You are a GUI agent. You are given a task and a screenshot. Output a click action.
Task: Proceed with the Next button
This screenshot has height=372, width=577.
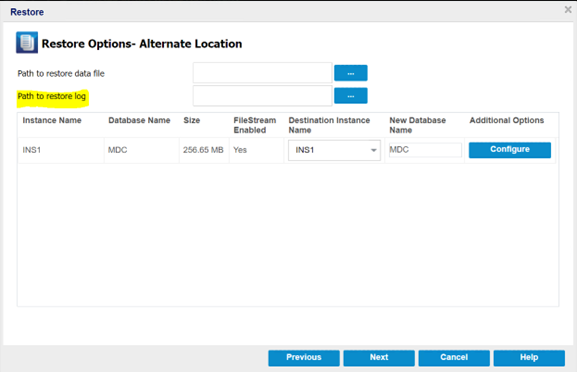(x=379, y=358)
